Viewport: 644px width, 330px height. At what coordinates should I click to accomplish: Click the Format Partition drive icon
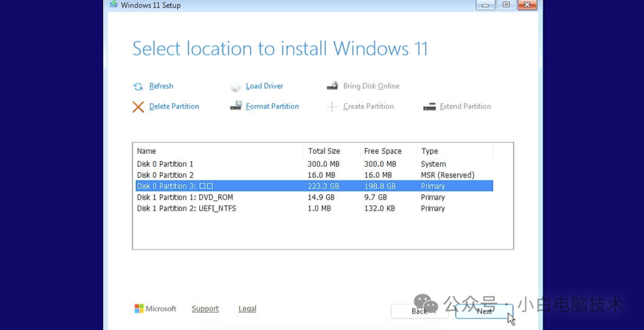click(x=236, y=106)
